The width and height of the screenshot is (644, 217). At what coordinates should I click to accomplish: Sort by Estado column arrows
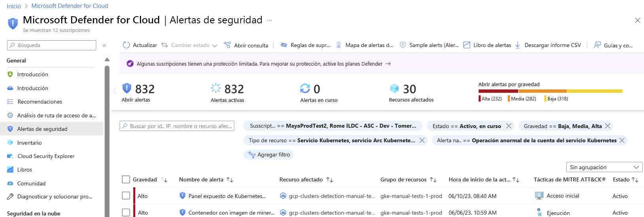pos(635,180)
